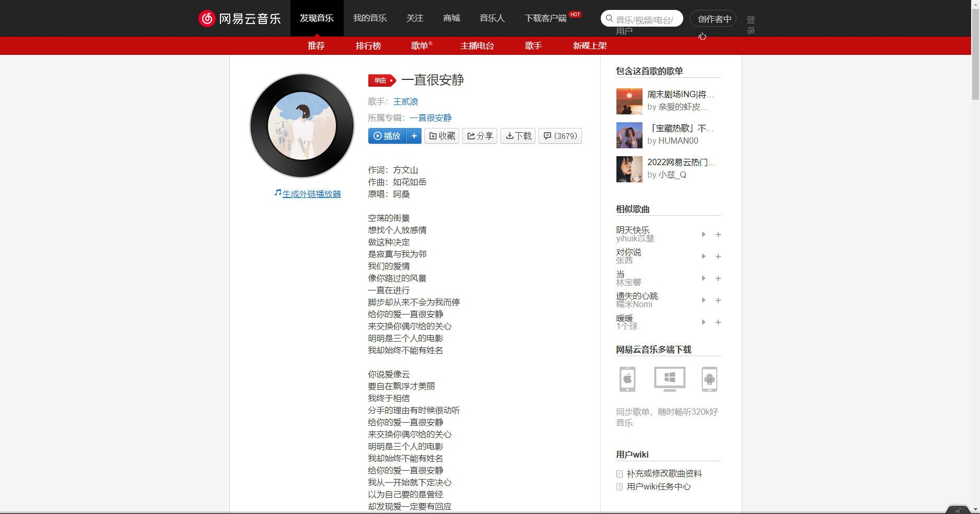Click the 网易云音乐 logo
980x514 pixels.
[x=240, y=18]
